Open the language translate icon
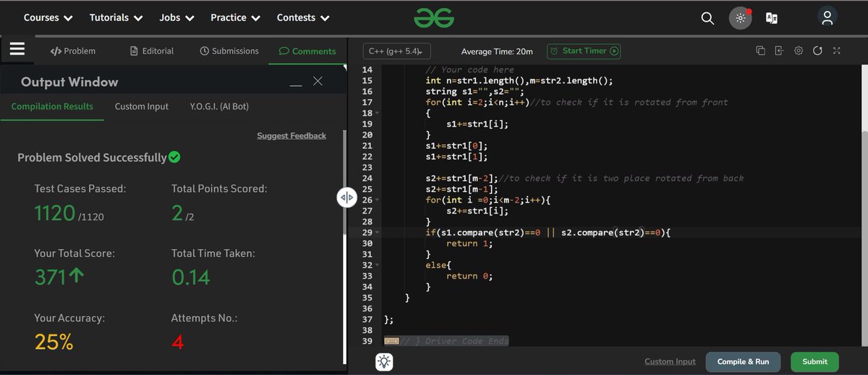The width and height of the screenshot is (868, 375). pyautogui.click(x=772, y=18)
